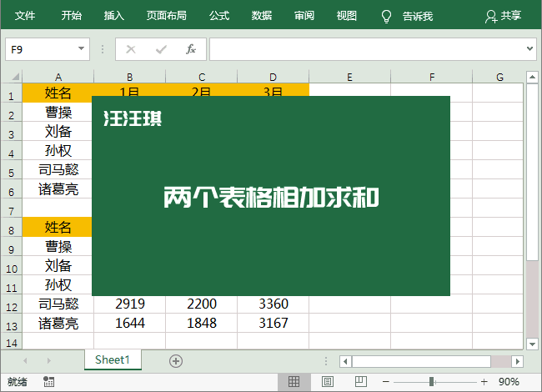Screen dimensions: 542x392
Task: Select row 7 header
Action: 12,209
